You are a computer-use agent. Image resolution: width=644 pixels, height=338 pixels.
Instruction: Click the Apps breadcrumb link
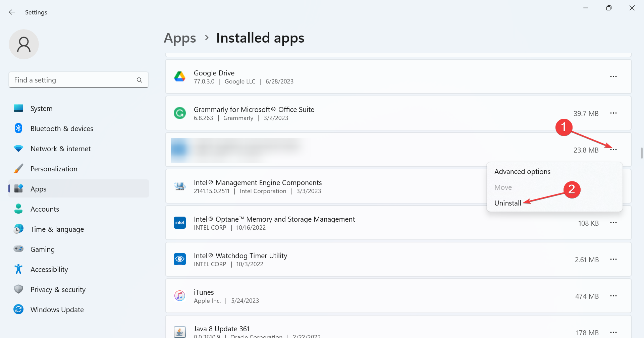pos(180,38)
